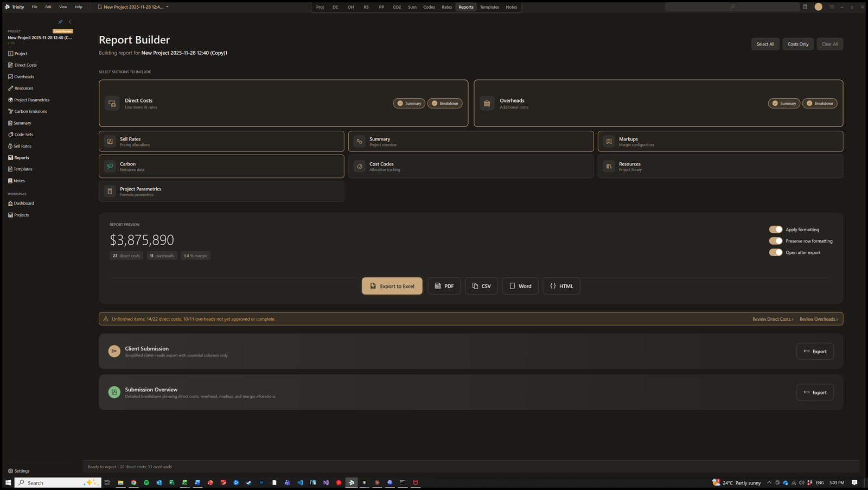Screen dimensions: 868x490
Task: Toggle Overheads Summary chip
Action: click(x=784, y=103)
